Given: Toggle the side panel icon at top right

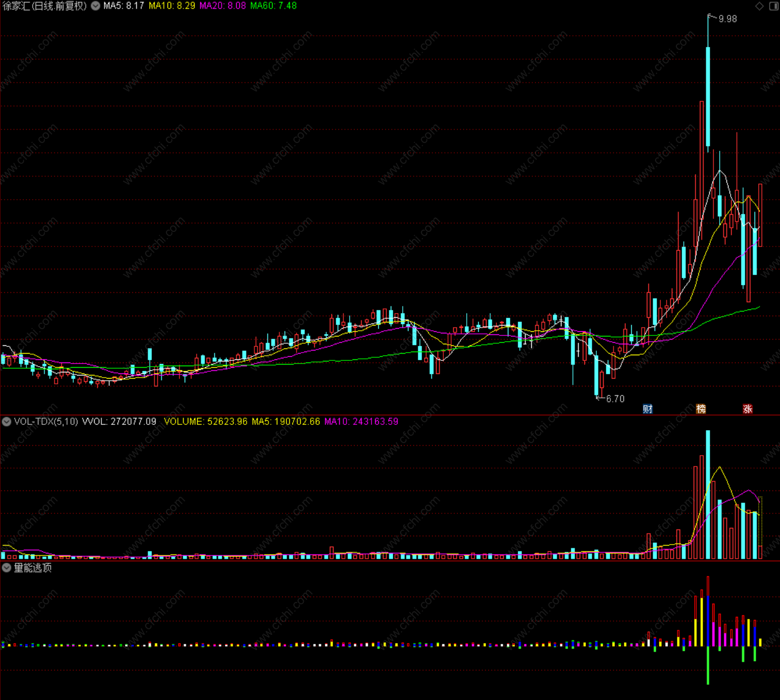Looking at the screenshot, I should 774,6.
